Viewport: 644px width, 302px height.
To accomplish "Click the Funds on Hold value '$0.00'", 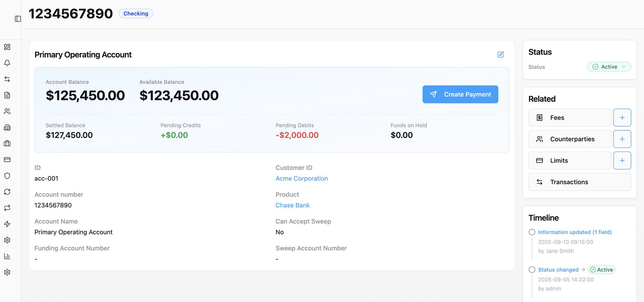I will click(x=402, y=135).
